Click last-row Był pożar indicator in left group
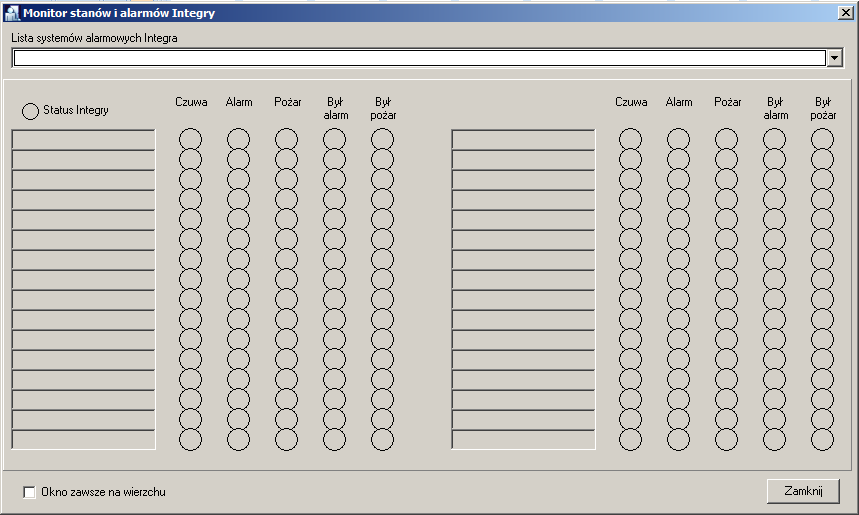This screenshot has height=515, width=859. pos(382,439)
